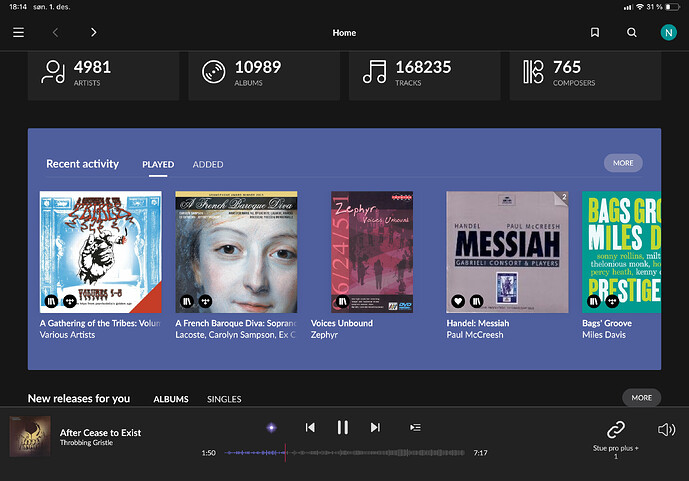Viewport: 689px width, 481px height.
Task: Click library badge on Bags' Groove cover
Action: pyautogui.click(x=594, y=301)
